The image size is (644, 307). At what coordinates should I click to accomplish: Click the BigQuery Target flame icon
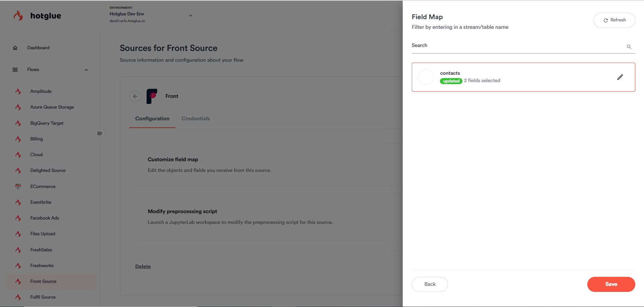[18, 123]
